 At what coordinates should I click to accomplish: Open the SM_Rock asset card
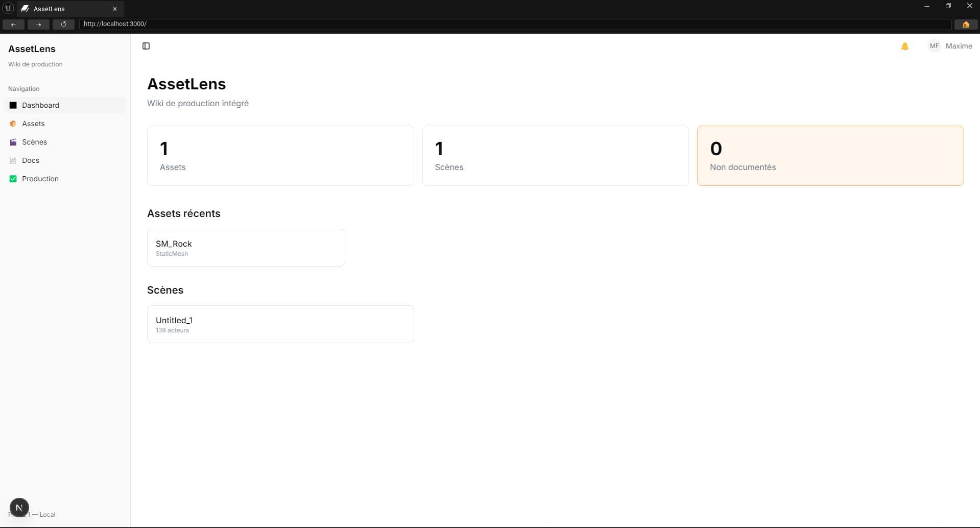tap(246, 248)
